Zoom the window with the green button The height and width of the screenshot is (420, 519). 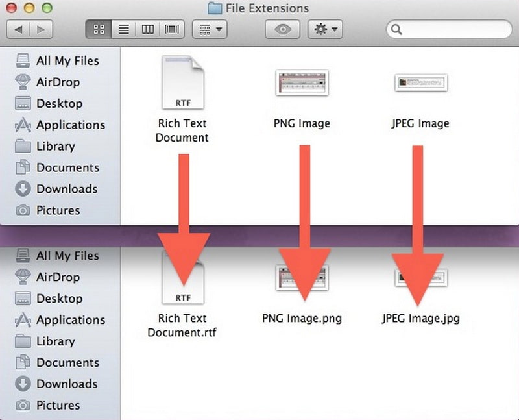click(47, 8)
